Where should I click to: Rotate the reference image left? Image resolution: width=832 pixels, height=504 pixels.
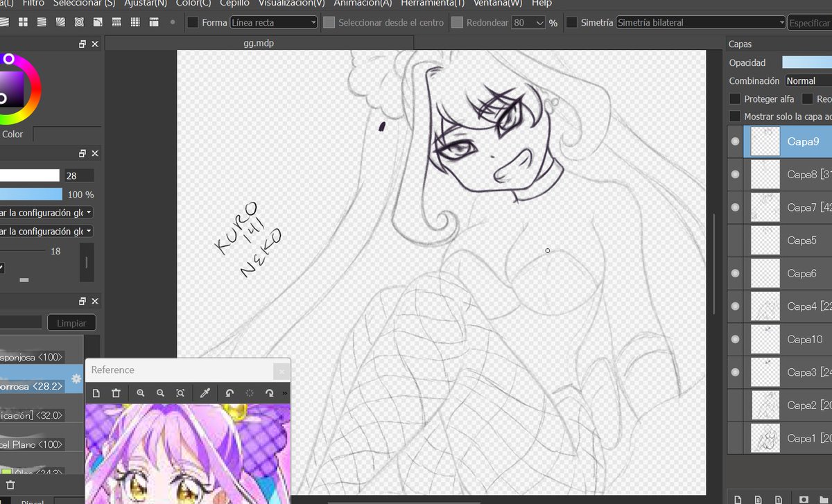(229, 393)
